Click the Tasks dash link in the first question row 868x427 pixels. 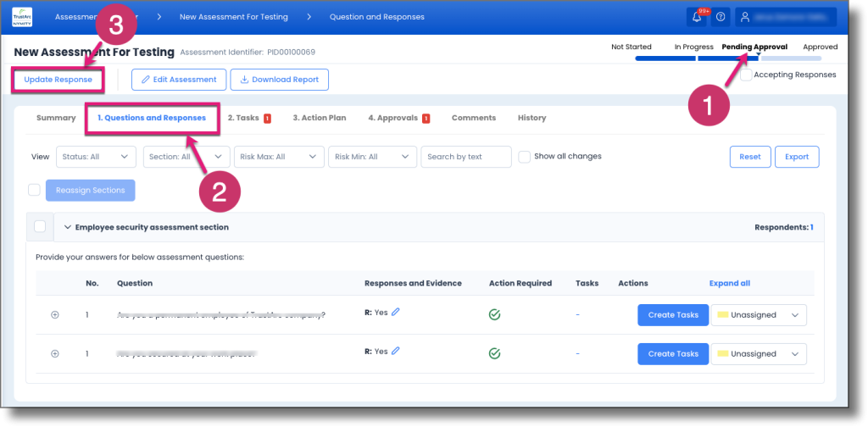(x=577, y=314)
